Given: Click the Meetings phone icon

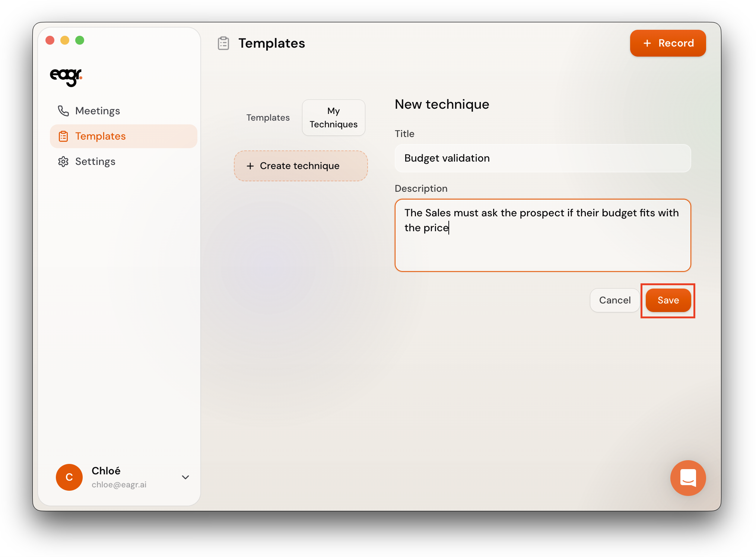Looking at the screenshot, I should point(63,111).
